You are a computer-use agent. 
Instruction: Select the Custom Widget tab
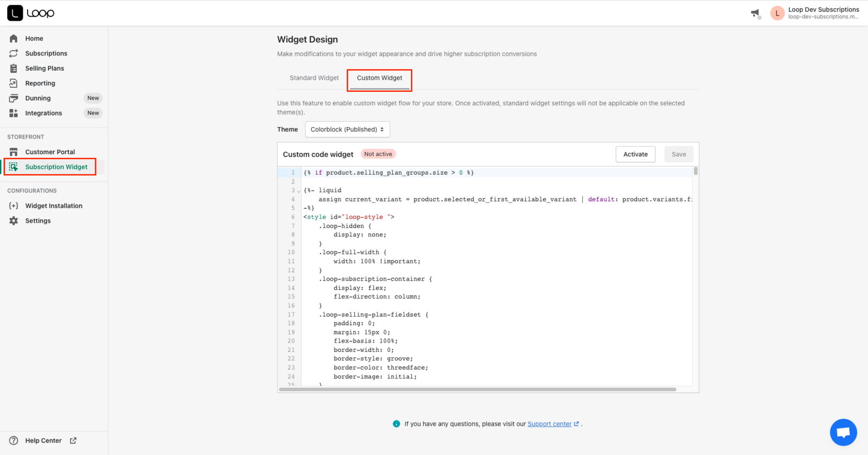380,78
